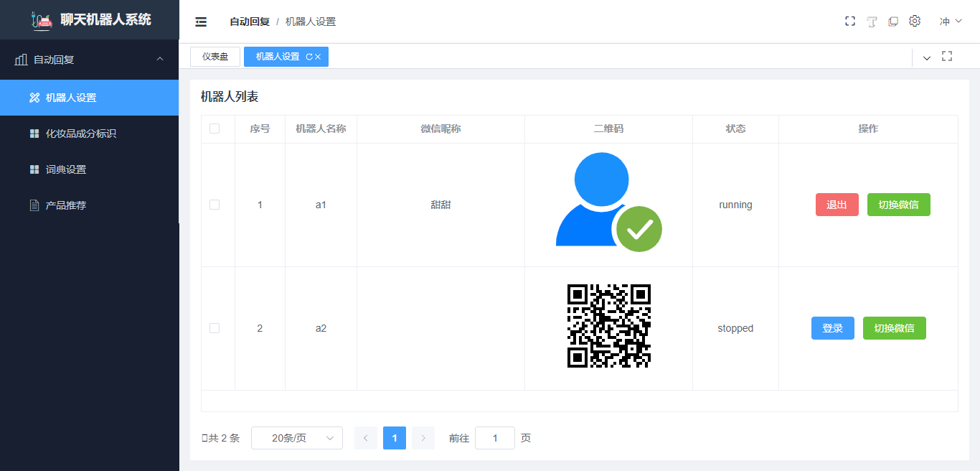Click the chatbot system logo icon

[42, 20]
